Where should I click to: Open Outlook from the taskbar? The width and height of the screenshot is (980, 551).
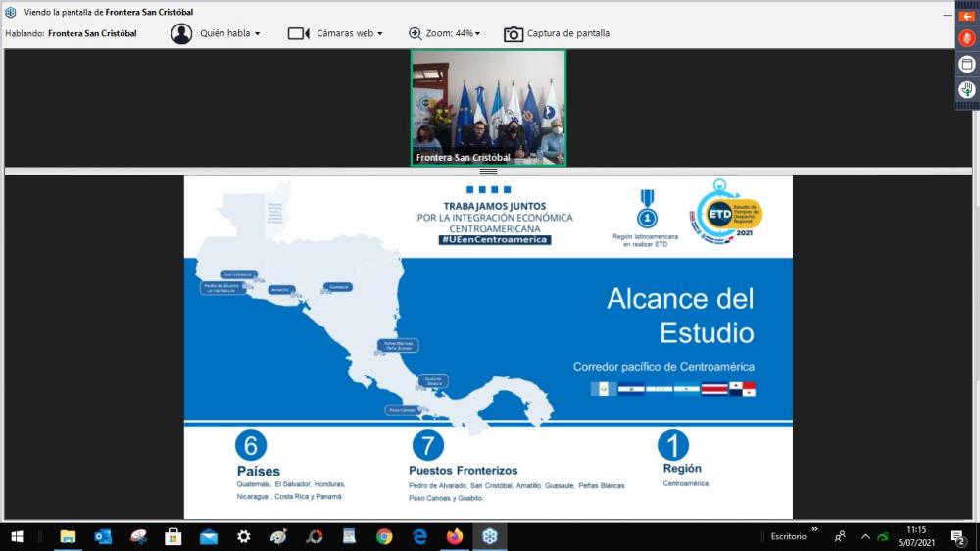point(103,536)
